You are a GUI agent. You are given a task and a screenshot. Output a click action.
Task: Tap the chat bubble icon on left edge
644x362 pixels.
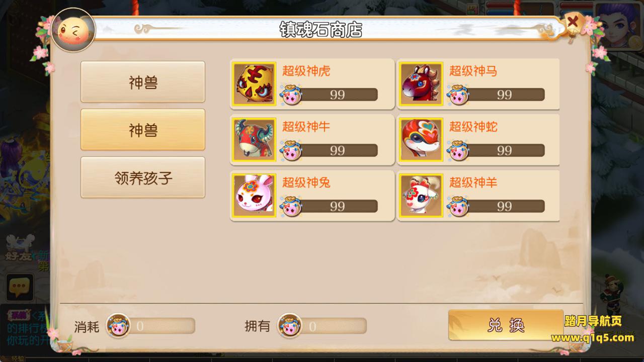tap(19, 287)
